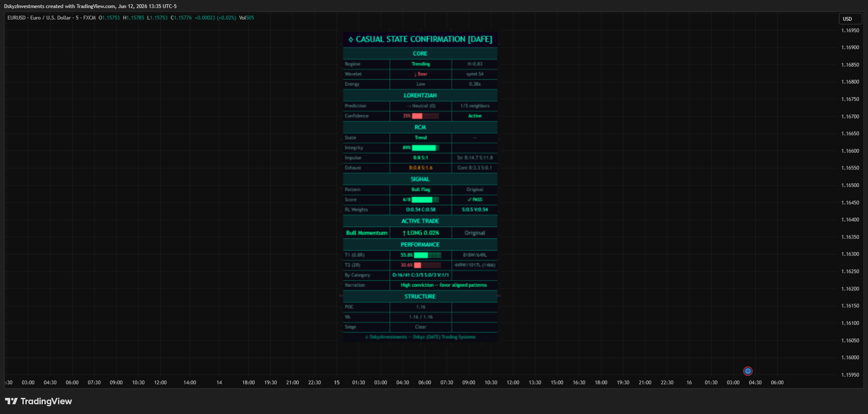This screenshot has height=414, width=868.
Task: Click the 0.38x energy cell
Action: pos(475,84)
